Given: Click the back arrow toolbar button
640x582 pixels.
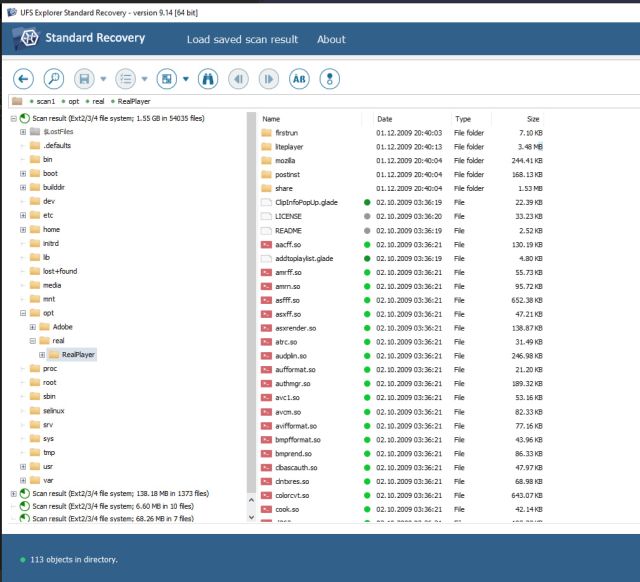Looking at the screenshot, I should click(23, 79).
